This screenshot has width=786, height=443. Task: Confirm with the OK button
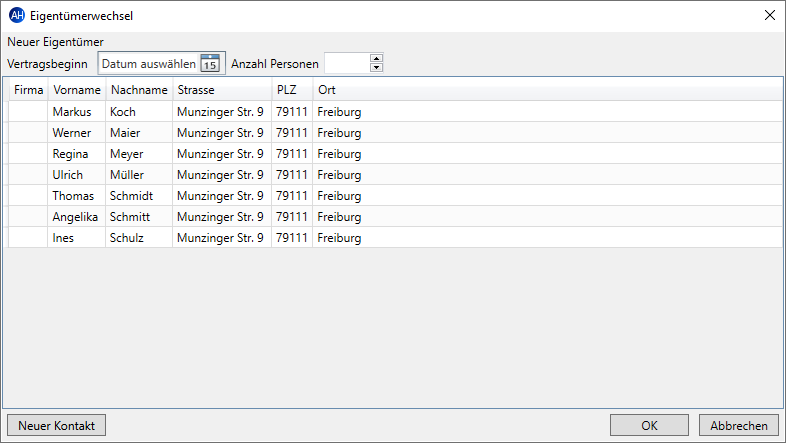point(649,425)
